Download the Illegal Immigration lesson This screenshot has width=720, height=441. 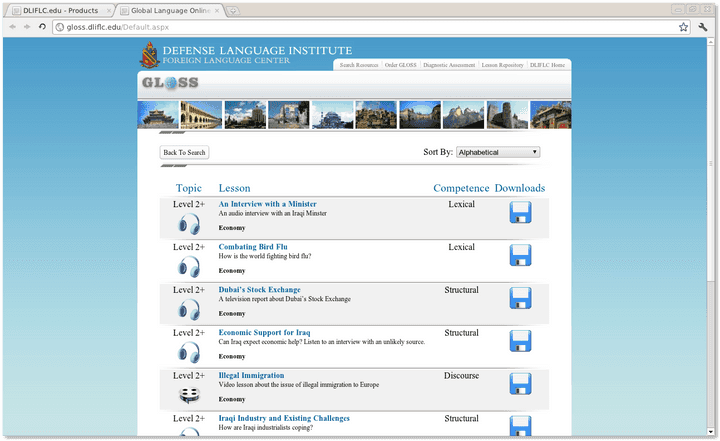520,384
